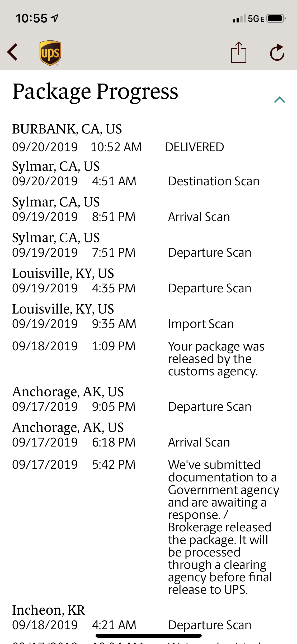The width and height of the screenshot is (297, 644).
Task: Tap the Brokerage released documentation message
Action: 224,527
